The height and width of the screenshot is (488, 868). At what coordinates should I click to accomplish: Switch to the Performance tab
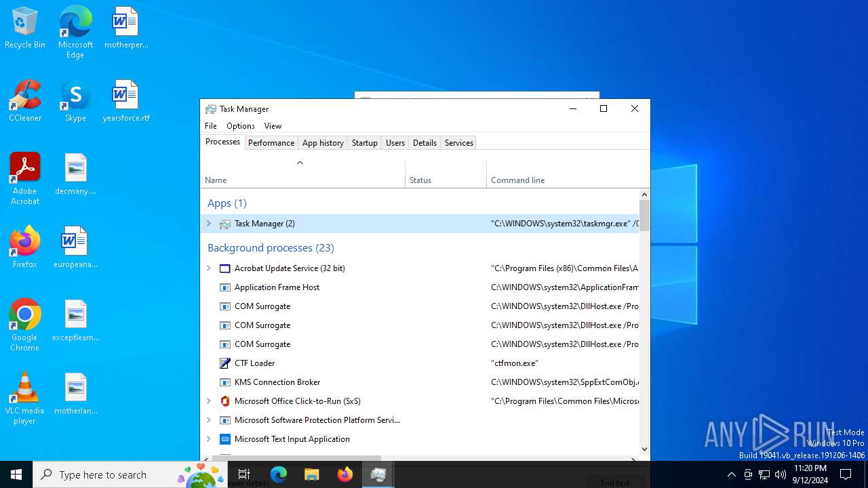point(271,143)
